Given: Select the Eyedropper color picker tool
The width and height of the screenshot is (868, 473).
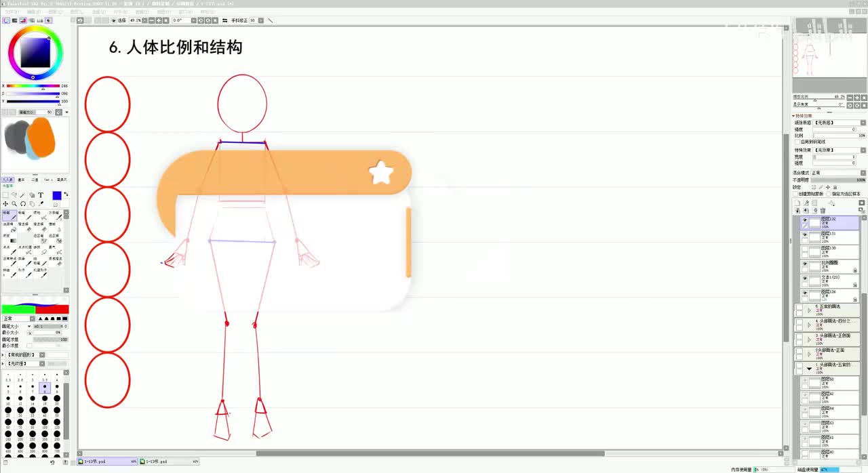Looking at the screenshot, I should 41,204.
